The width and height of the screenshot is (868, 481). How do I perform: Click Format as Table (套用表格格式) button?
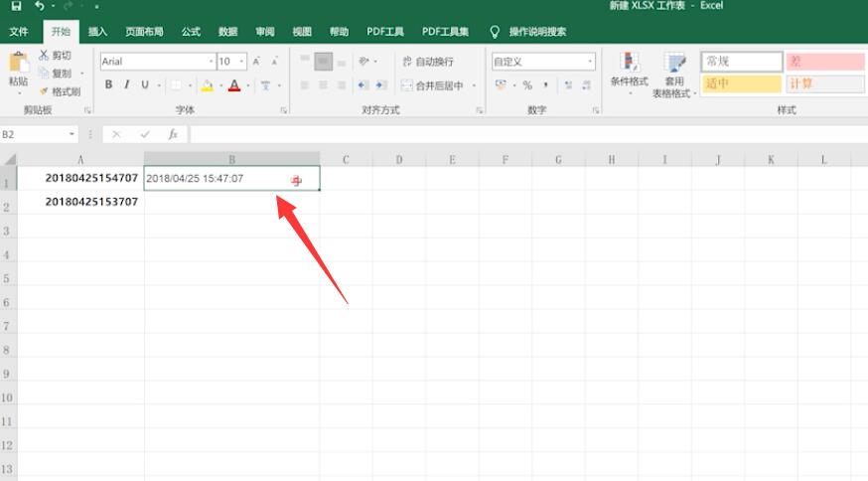(673, 76)
